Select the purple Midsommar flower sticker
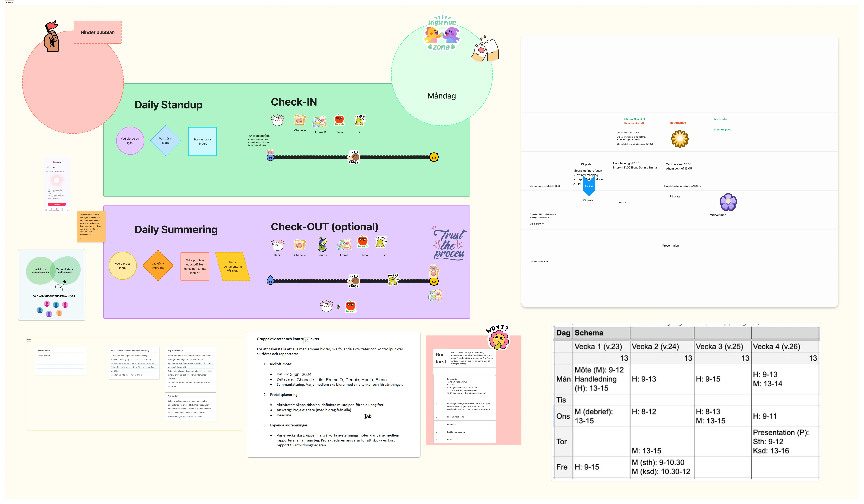The image size is (864, 504). [728, 202]
